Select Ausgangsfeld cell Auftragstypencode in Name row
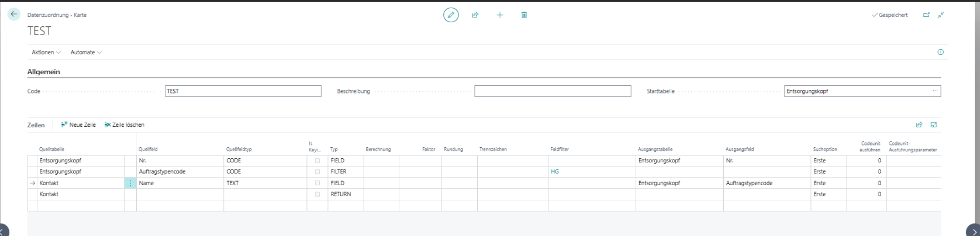Image resolution: width=980 pixels, height=236 pixels. 767,183
